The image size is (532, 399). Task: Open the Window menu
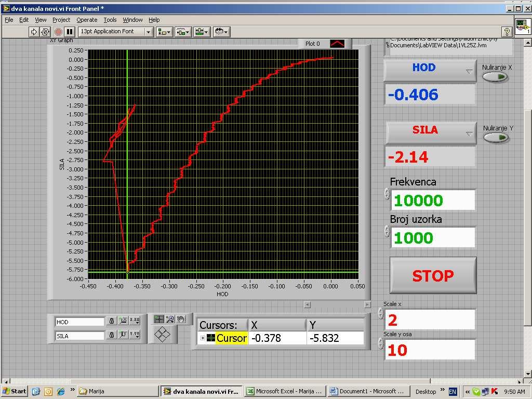click(132, 20)
